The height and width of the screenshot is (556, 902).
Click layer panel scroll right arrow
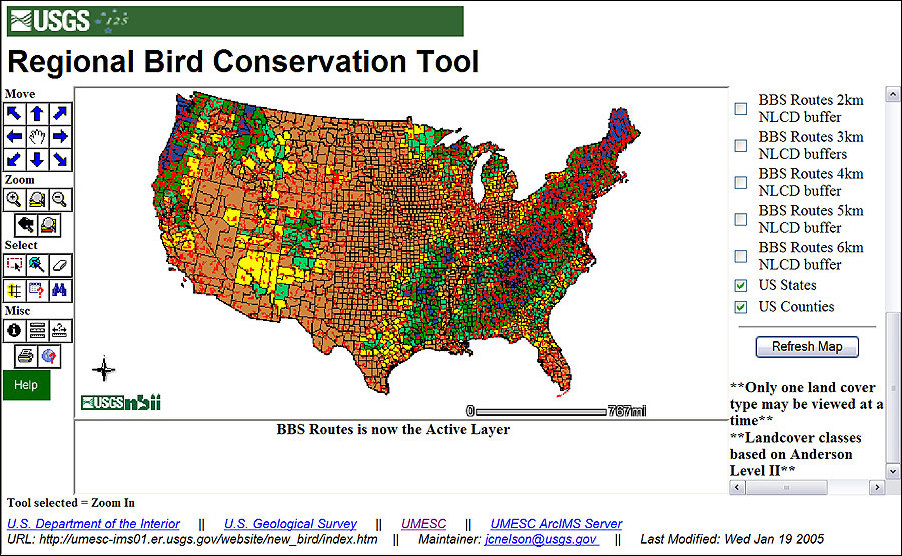click(877, 488)
